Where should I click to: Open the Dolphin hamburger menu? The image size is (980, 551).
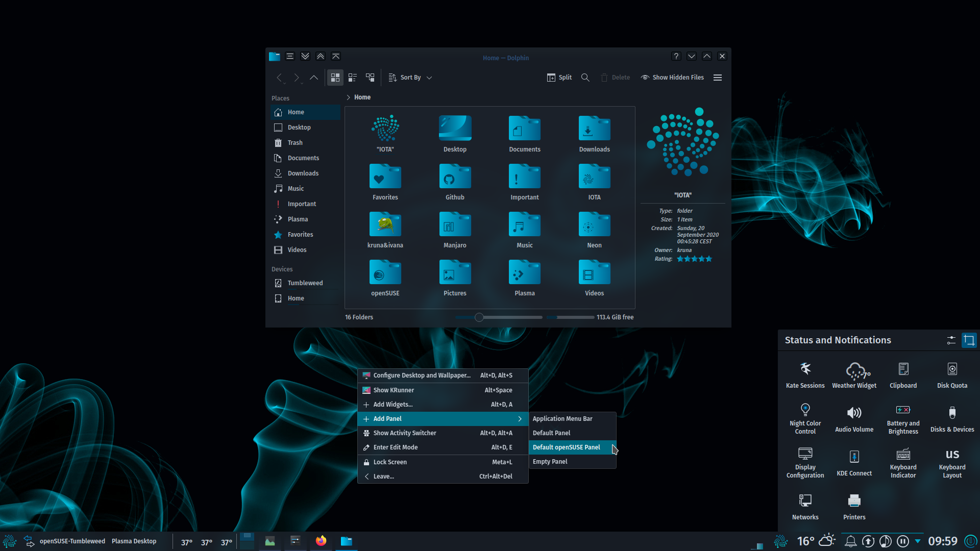718,78
